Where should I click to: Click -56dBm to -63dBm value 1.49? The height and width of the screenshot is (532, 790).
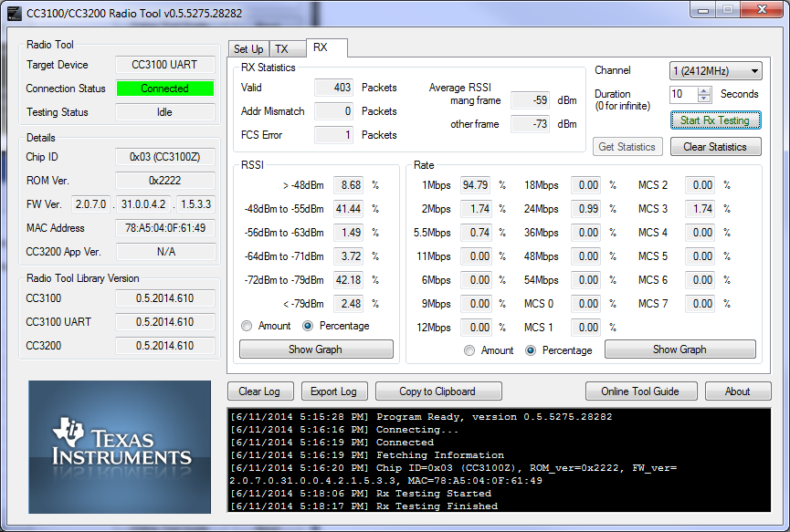(x=349, y=233)
